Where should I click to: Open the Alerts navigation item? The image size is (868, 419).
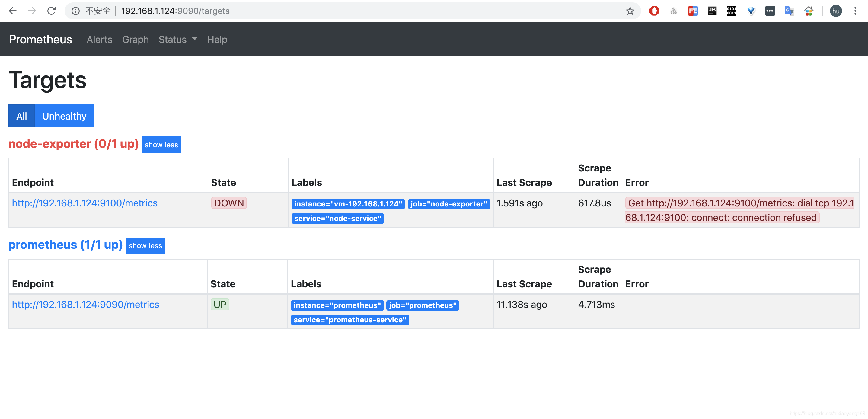[x=99, y=40]
